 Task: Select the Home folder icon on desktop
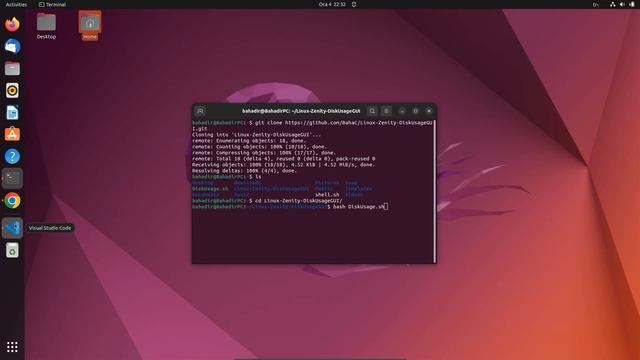click(x=90, y=26)
